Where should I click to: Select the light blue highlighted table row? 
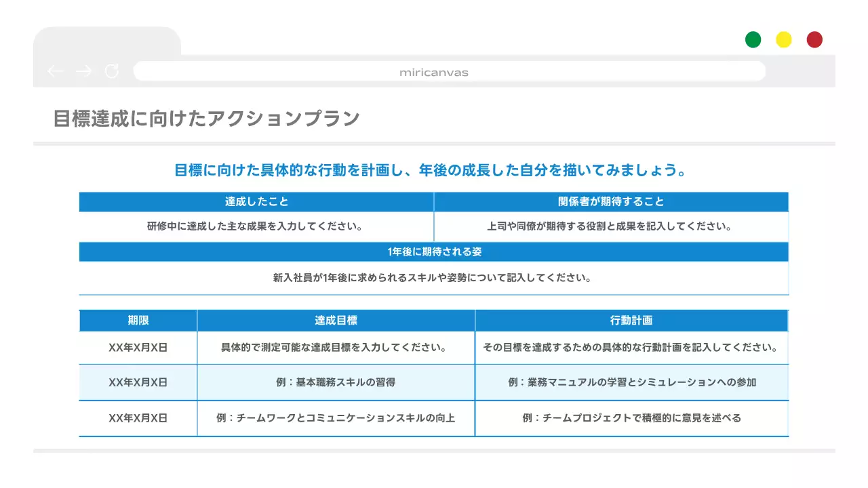point(434,382)
